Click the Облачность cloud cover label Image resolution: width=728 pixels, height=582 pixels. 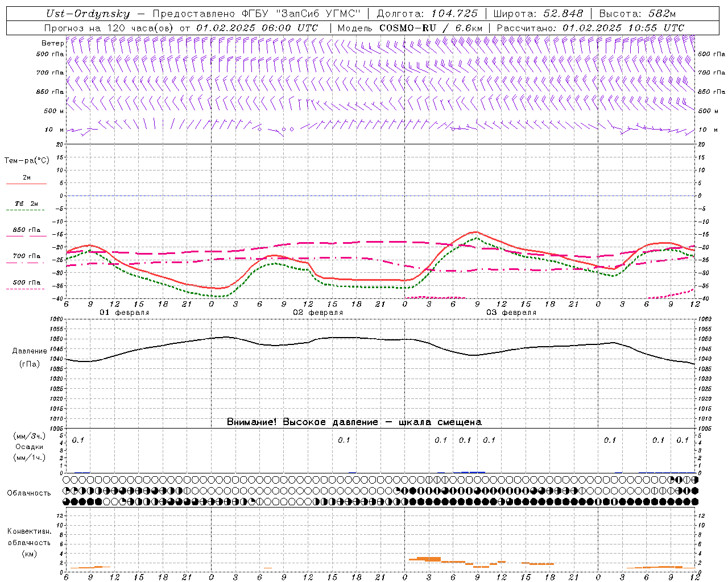tap(29, 493)
